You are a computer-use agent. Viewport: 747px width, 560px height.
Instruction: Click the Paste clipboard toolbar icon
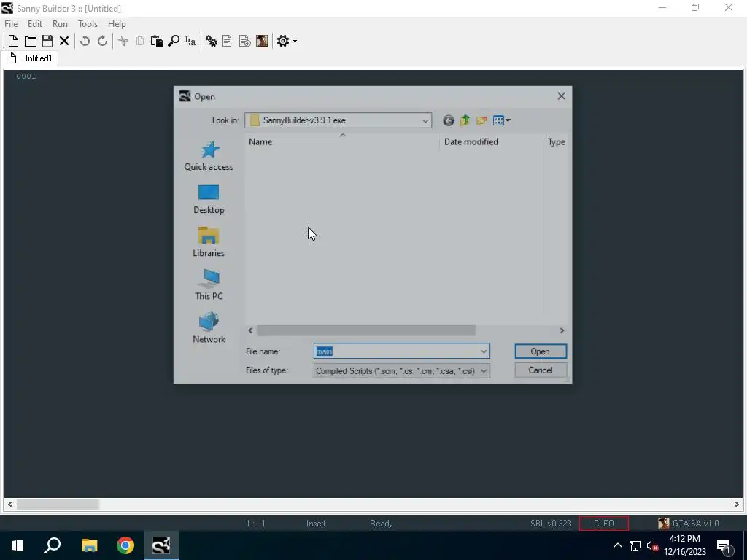pos(157,41)
